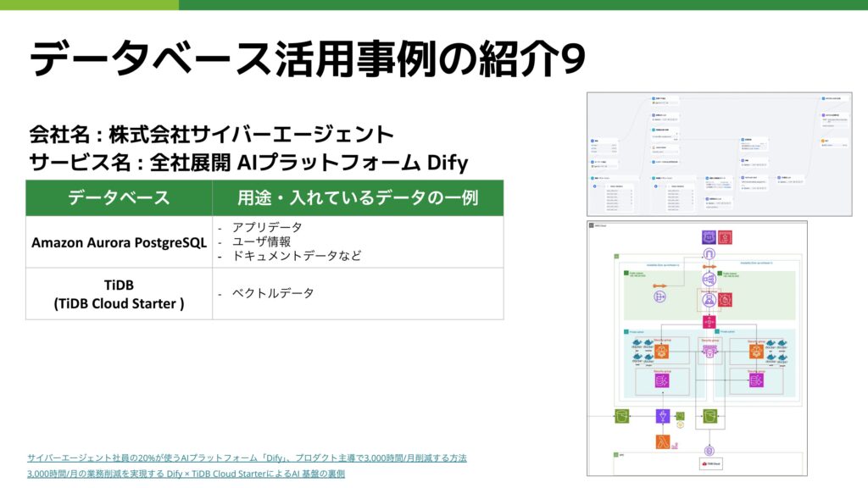Click the green データベース table header
The width and height of the screenshot is (868, 488).
119,197
